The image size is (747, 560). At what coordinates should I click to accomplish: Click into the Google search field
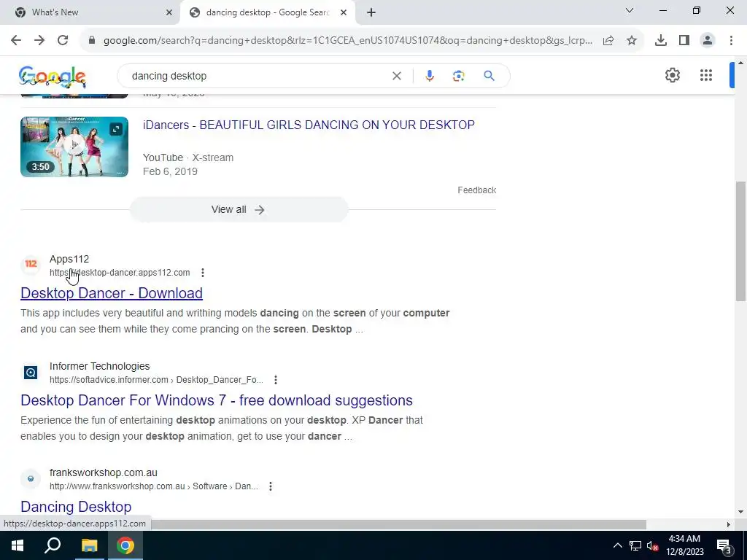[260, 76]
